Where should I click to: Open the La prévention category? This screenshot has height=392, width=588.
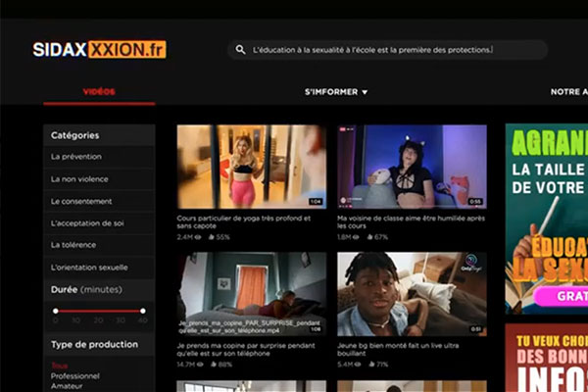click(x=76, y=157)
